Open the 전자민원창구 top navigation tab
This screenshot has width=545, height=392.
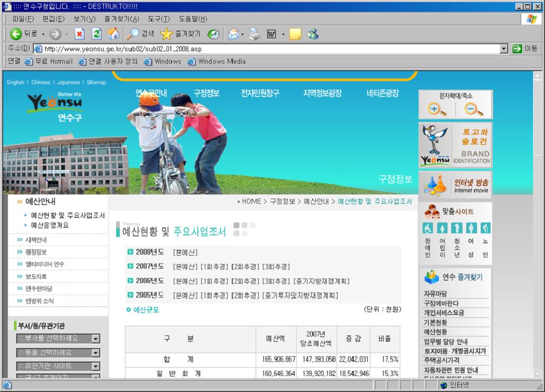[x=260, y=93]
